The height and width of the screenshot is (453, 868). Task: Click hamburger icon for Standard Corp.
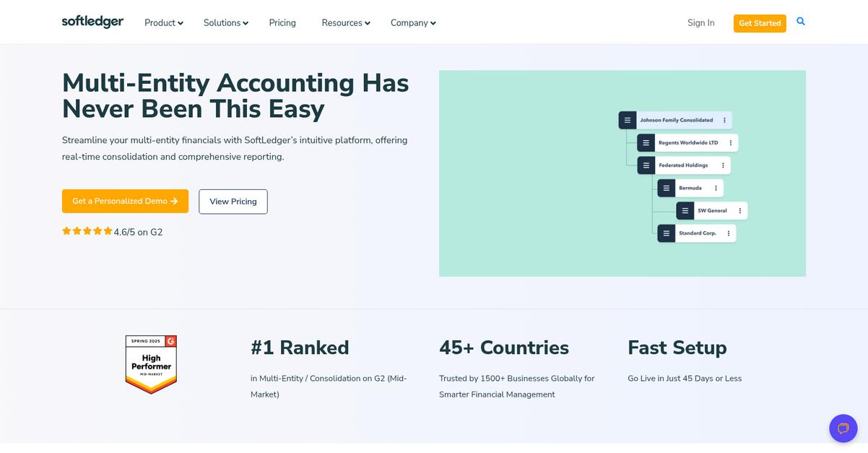click(x=666, y=233)
